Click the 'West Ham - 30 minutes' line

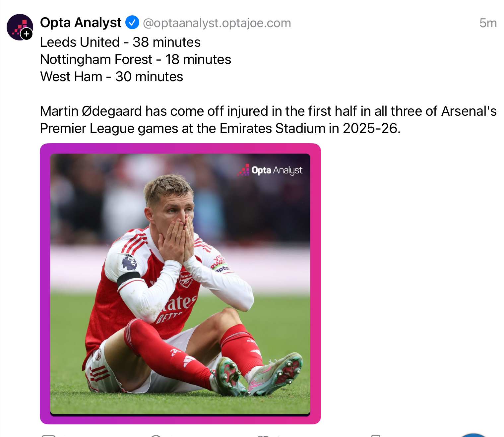point(111,77)
